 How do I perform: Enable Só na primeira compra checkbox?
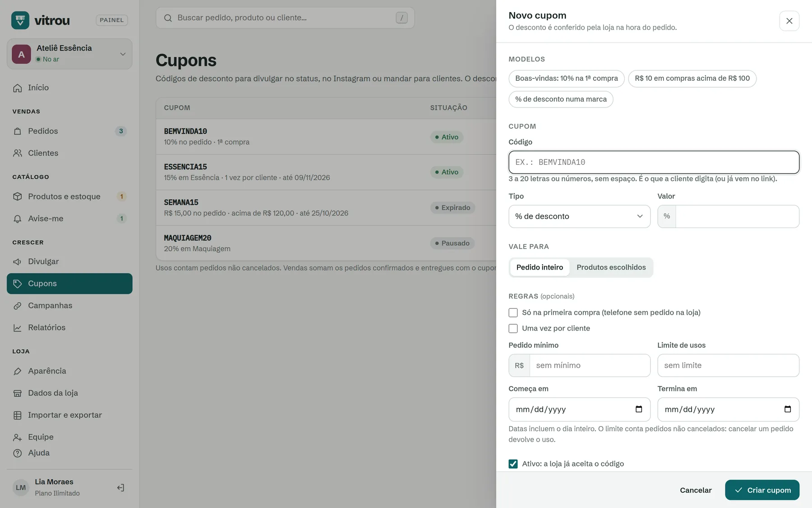pos(513,312)
